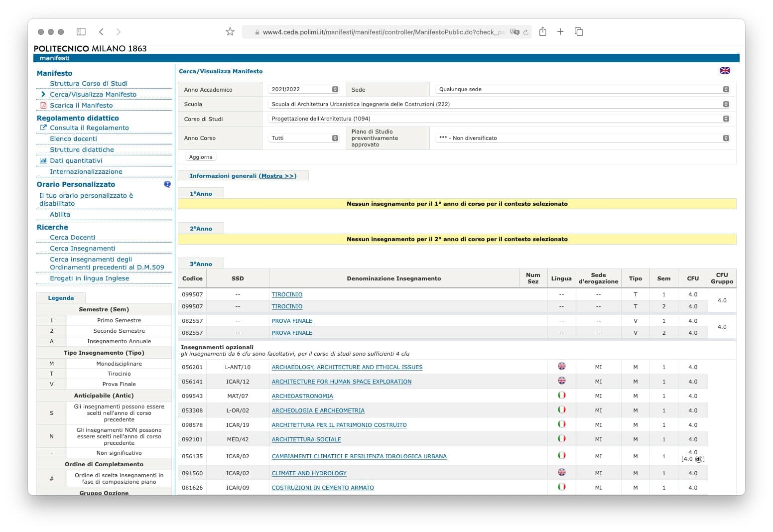Click the reload icon in the address bar
Viewport: 773px width, 532px height.
[525, 32]
